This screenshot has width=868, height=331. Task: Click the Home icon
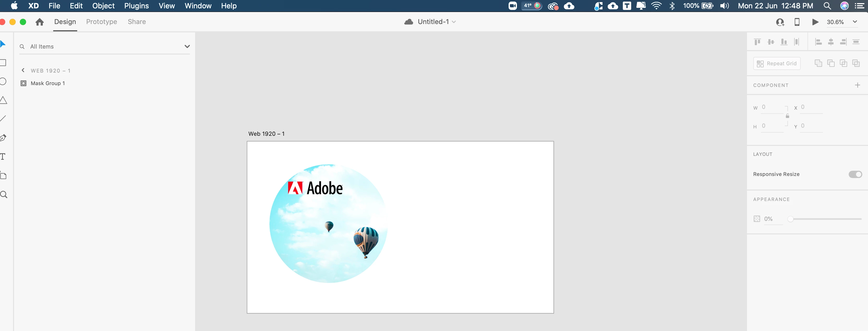[40, 22]
